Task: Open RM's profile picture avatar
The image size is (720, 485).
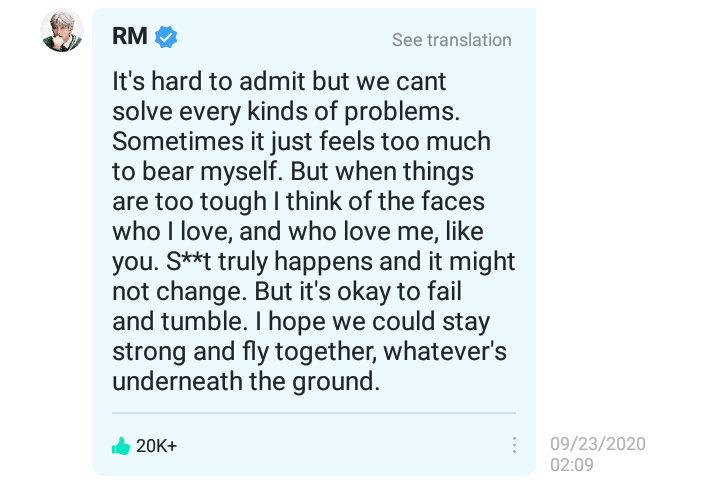Action: pyautogui.click(x=62, y=30)
